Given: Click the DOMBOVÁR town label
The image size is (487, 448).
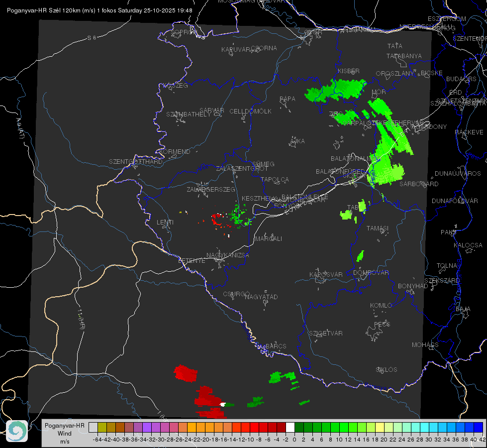Looking at the screenshot, I should (x=371, y=273).
